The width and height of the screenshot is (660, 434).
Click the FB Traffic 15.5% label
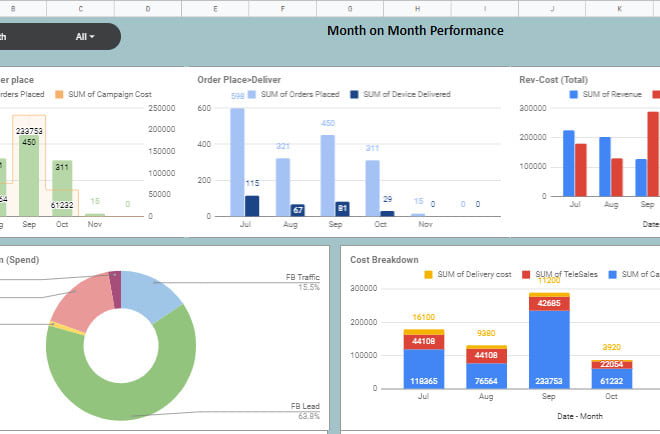point(303,282)
